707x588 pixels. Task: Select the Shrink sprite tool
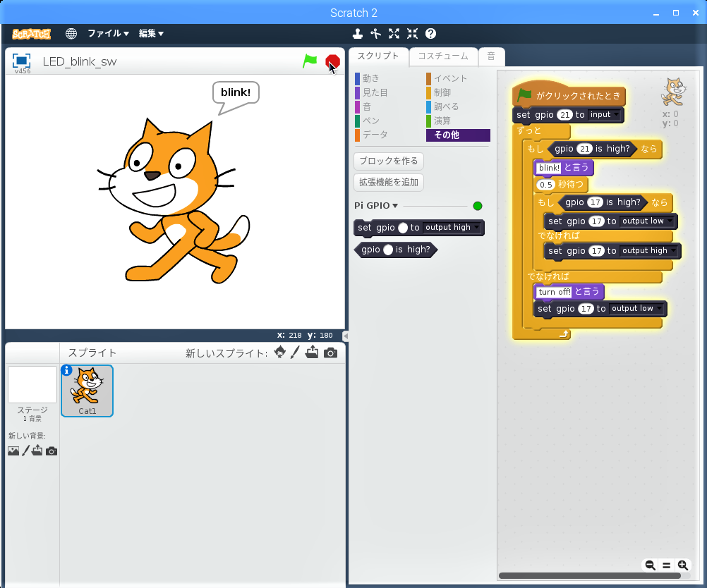[412, 33]
